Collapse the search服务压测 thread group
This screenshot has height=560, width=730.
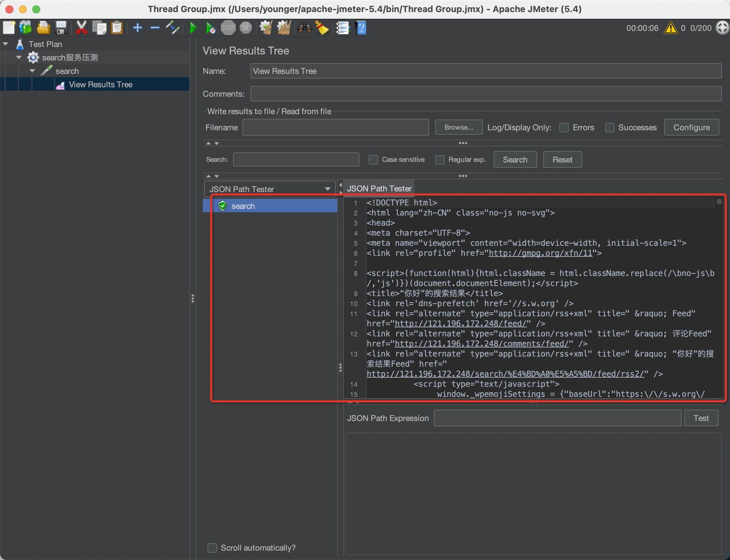(x=19, y=57)
